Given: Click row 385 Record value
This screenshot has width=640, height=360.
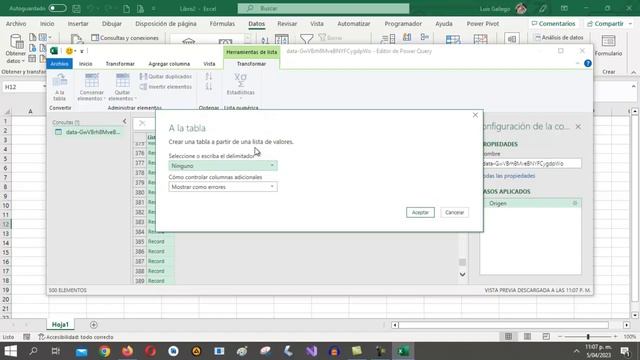Looking at the screenshot, I should 156,242.
